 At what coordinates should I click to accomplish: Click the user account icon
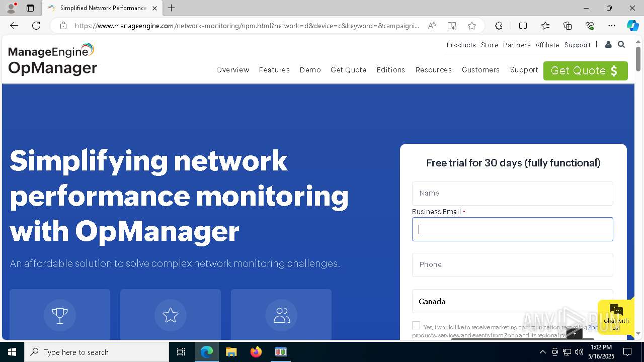point(608,45)
